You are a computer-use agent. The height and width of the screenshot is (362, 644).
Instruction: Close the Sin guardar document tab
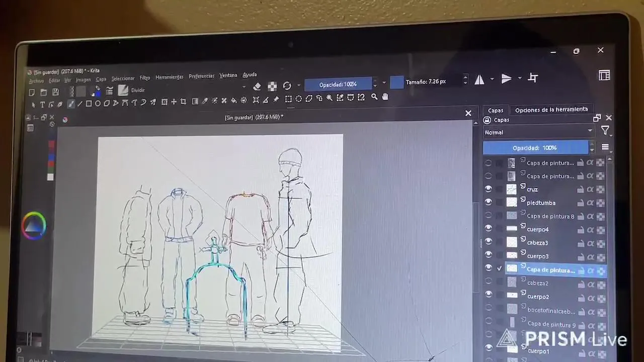(468, 113)
